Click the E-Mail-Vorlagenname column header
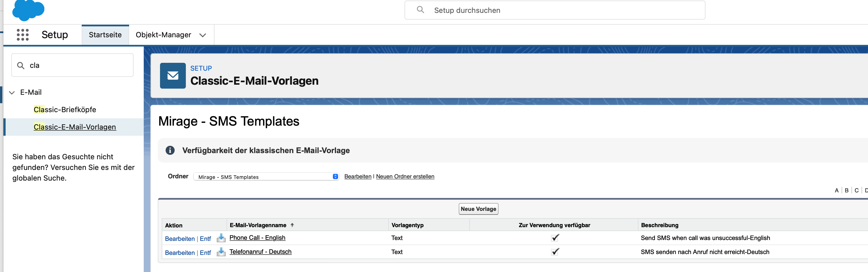Screen dimensions: 868x272 click(258, 225)
